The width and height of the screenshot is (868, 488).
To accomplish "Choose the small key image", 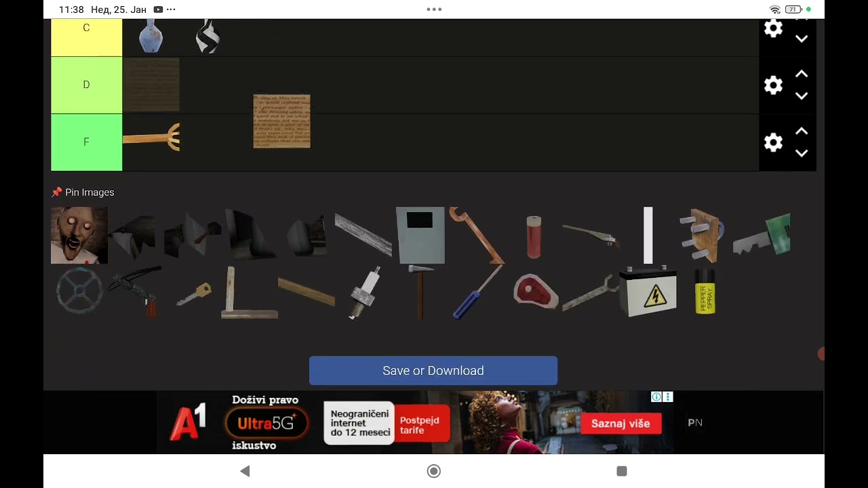I will click(193, 293).
